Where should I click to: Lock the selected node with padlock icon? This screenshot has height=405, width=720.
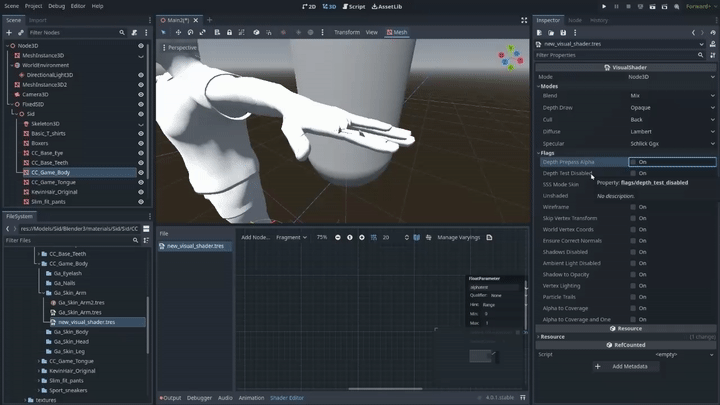coord(229,32)
